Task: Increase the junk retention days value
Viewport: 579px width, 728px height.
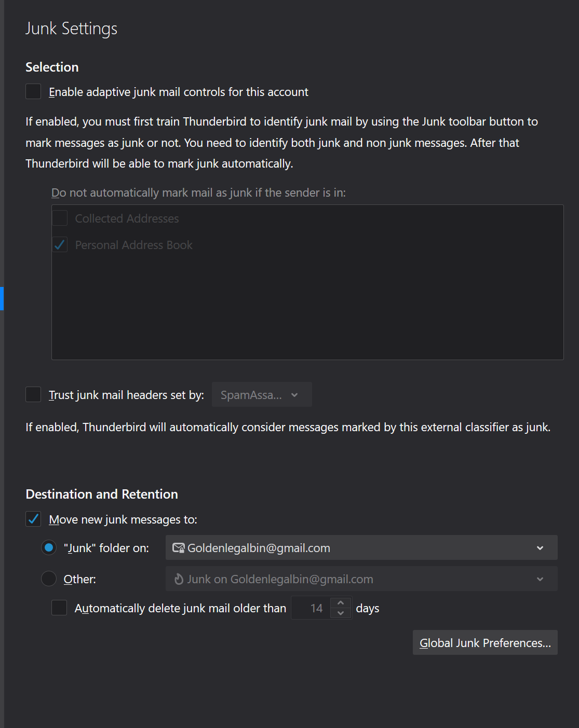Action: click(341, 603)
